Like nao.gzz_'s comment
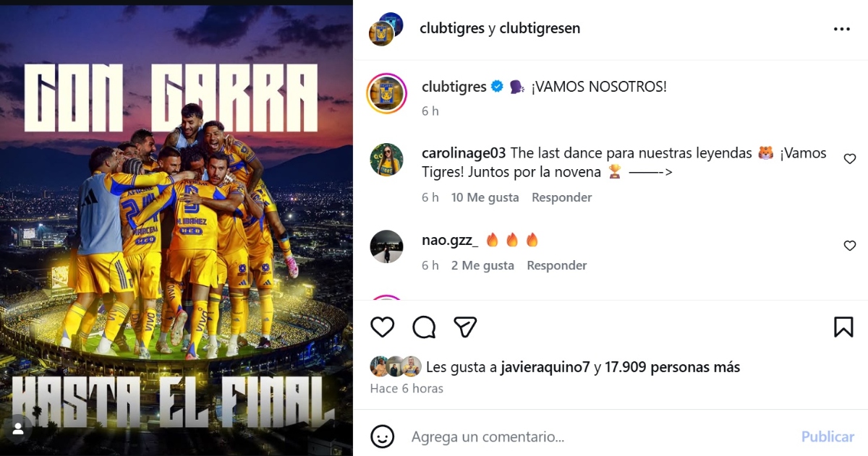868x456 pixels. click(x=850, y=246)
